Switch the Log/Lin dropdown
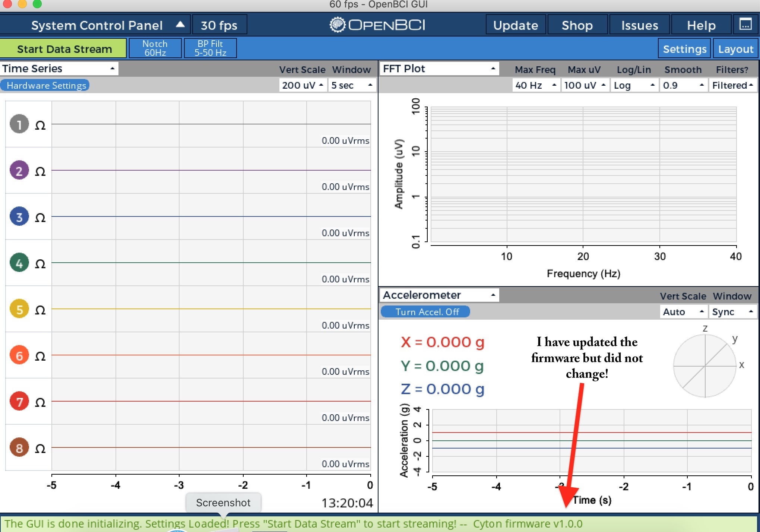The width and height of the screenshot is (760, 532). tap(634, 85)
